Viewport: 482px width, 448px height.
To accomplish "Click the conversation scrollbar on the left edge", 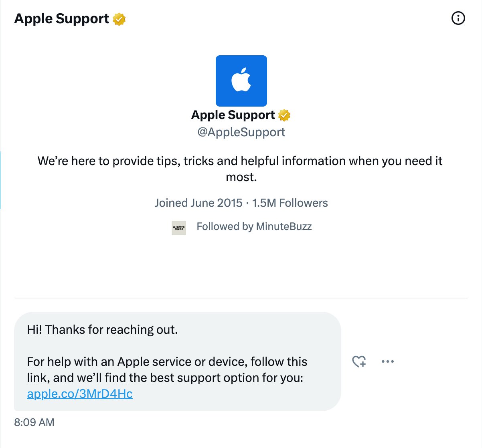I will pyautogui.click(x=1, y=180).
